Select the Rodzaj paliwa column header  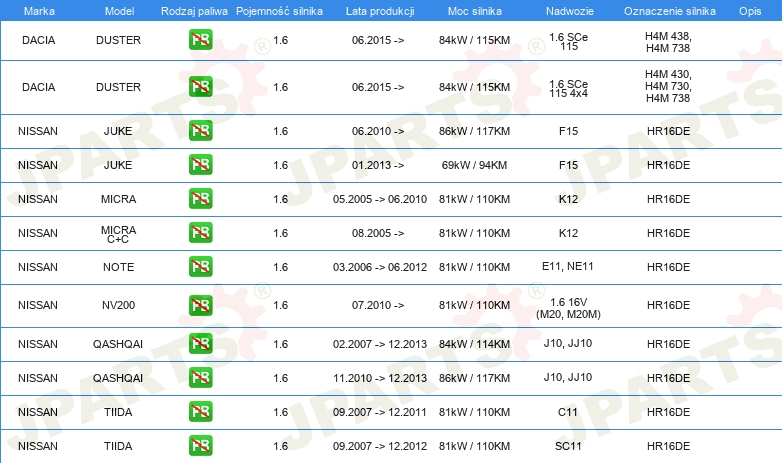coord(193,9)
